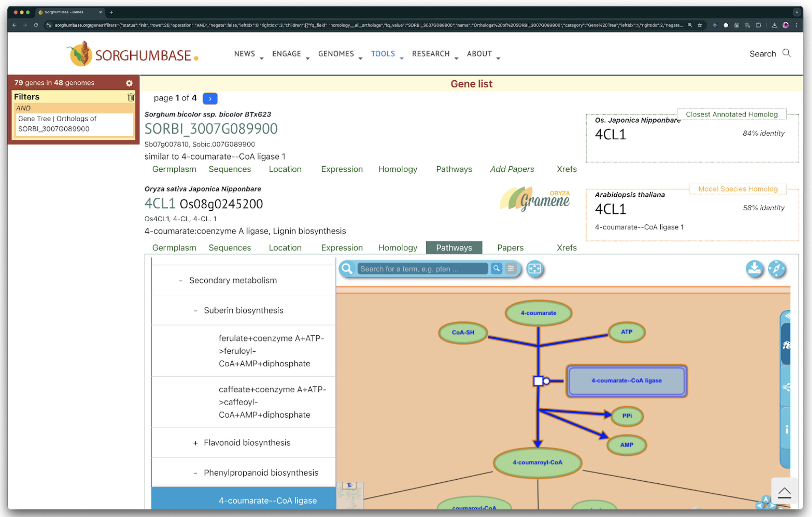Viewport: 812px width, 517px height.
Task: Click the 4-coumarate--CoA ligase node in diagram
Action: pos(626,380)
